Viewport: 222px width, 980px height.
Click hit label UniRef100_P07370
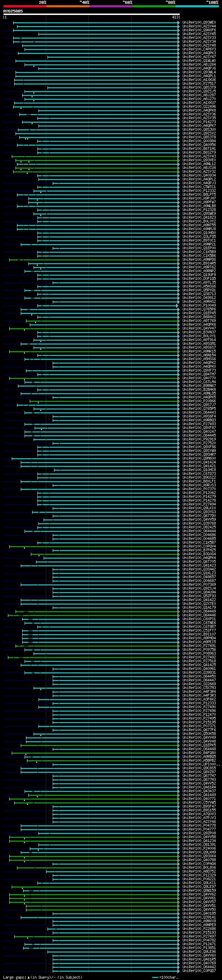[199, 489]
